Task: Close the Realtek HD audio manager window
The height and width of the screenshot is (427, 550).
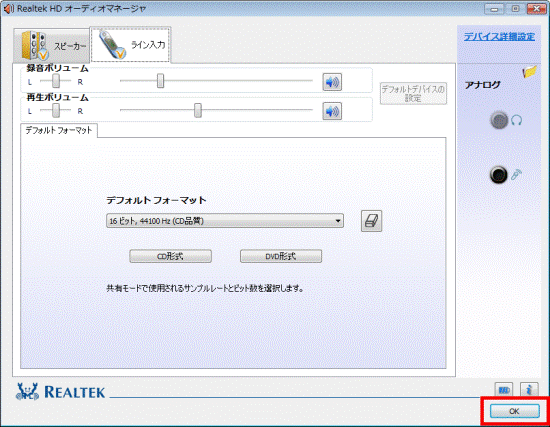Action: coord(537,8)
